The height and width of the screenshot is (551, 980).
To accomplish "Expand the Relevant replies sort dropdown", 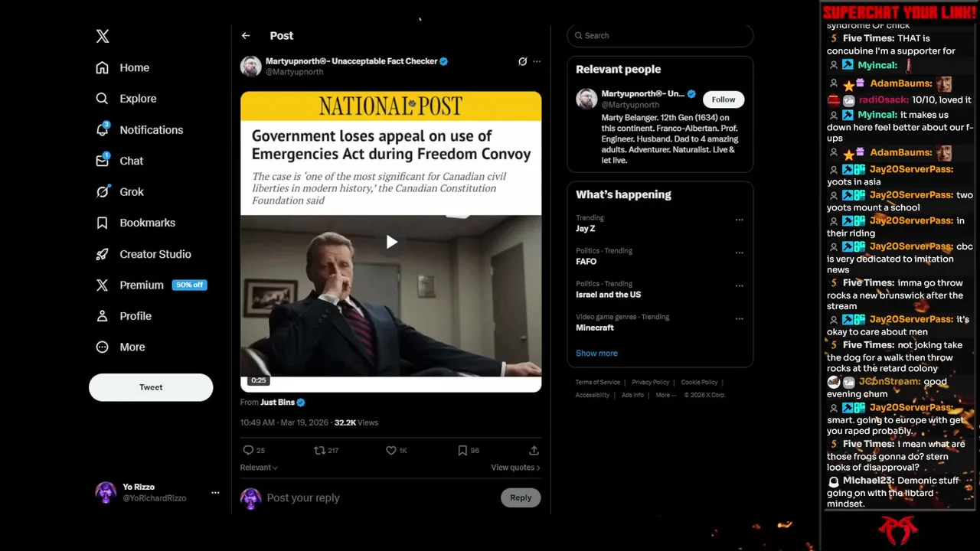I will (x=259, y=468).
